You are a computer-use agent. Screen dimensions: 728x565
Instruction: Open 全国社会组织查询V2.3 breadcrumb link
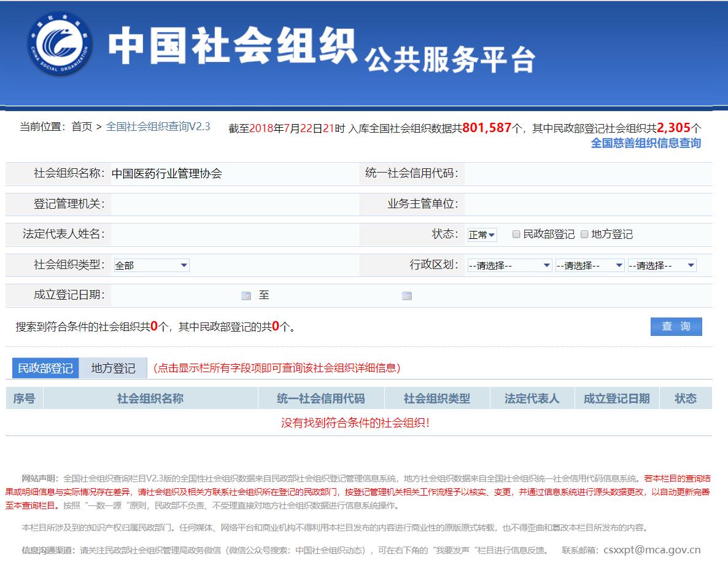click(158, 127)
